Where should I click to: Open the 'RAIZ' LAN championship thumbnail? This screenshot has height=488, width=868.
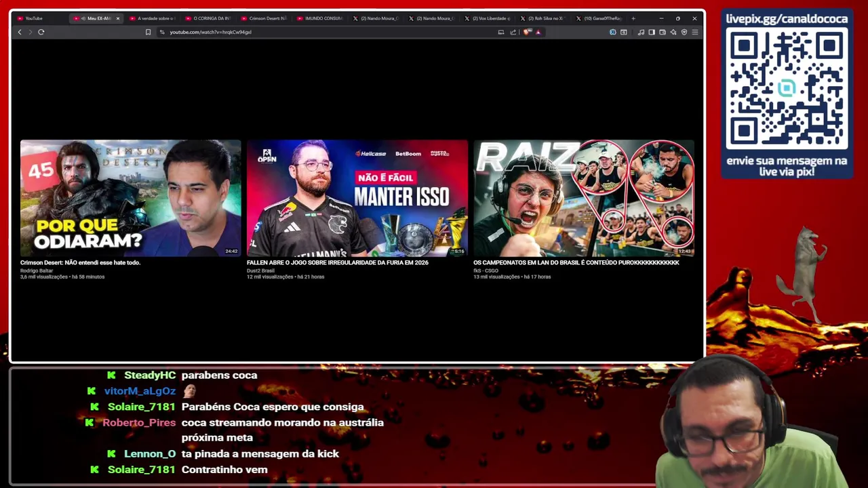pos(584,198)
